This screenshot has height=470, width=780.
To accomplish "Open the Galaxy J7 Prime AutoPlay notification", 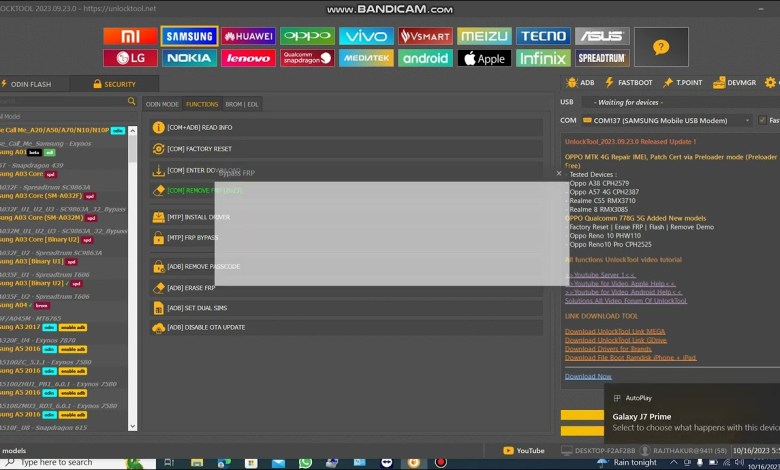I will point(692,414).
